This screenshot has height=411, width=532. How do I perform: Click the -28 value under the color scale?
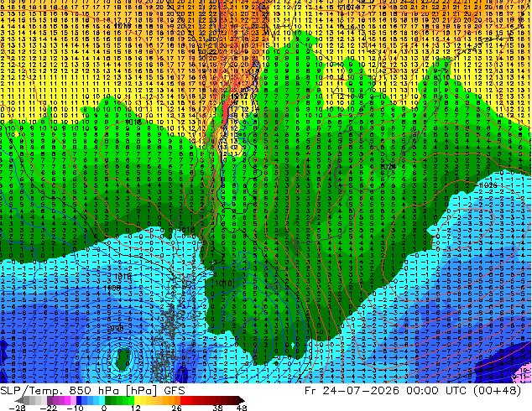point(17,408)
